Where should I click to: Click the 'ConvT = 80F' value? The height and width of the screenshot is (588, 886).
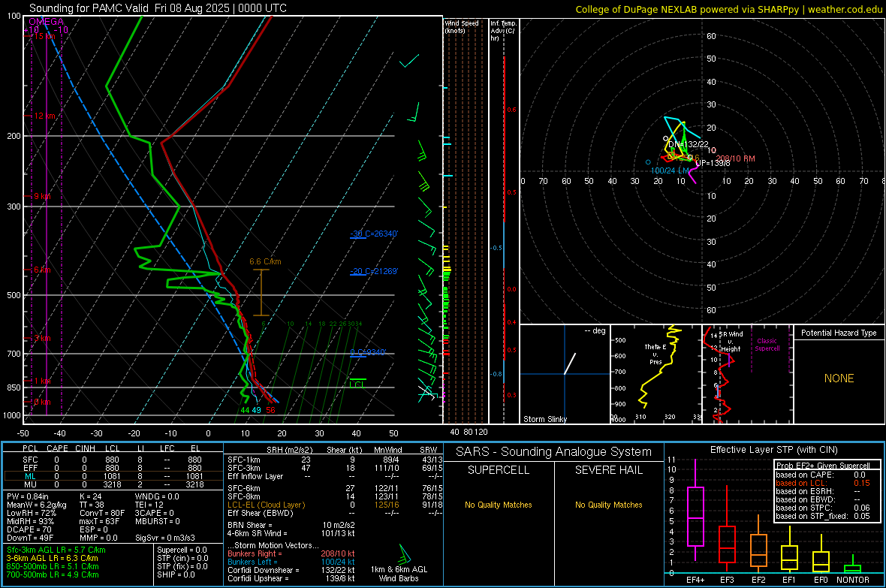point(101,514)
